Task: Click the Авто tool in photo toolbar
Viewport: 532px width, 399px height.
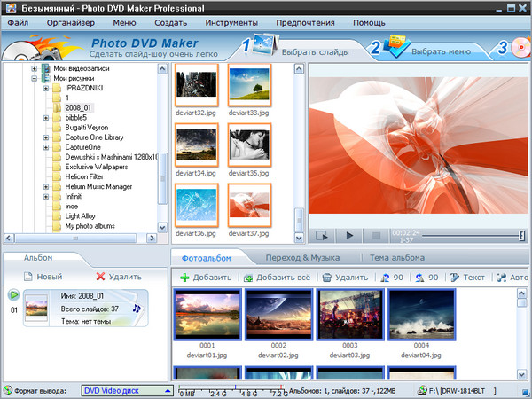Action: pos(513,278)
